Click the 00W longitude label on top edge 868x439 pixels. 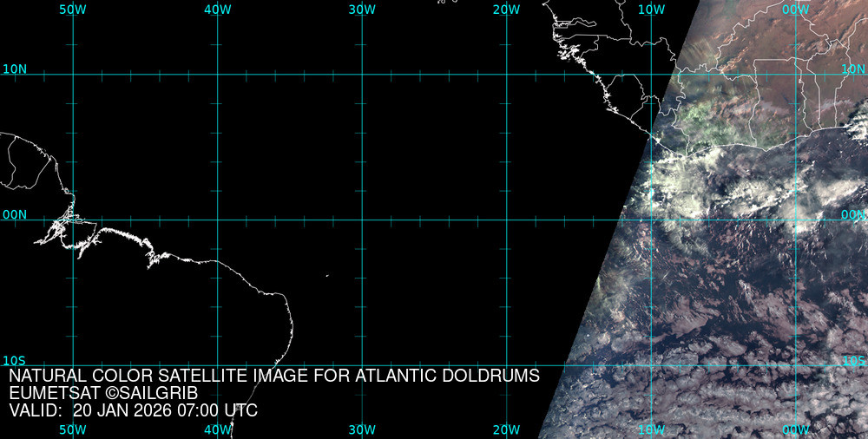click(795, 10)
